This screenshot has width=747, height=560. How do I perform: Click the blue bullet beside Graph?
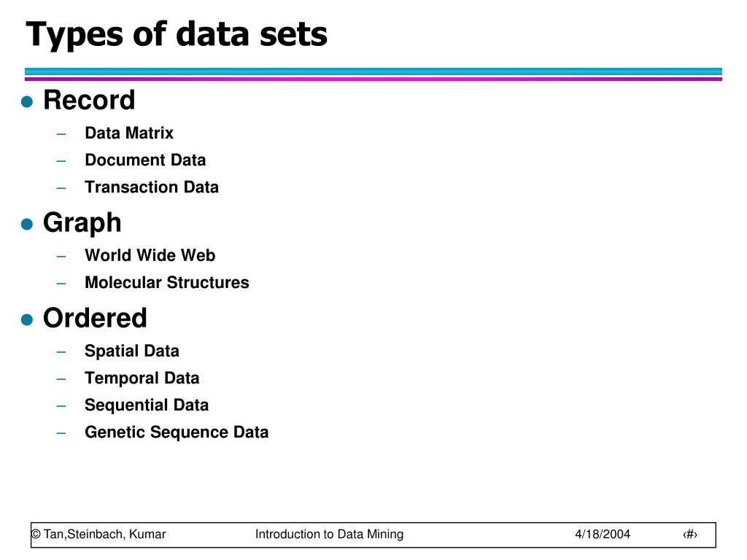click(27, 224)
